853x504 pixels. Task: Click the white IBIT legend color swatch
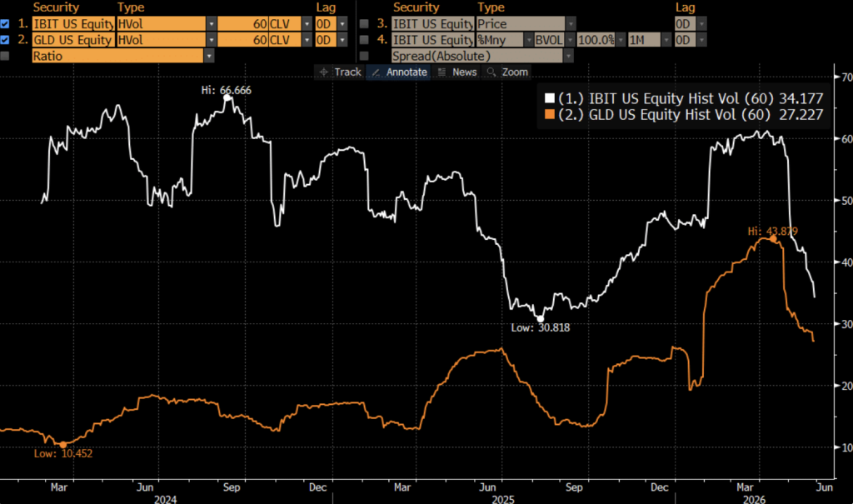(550, 98)
